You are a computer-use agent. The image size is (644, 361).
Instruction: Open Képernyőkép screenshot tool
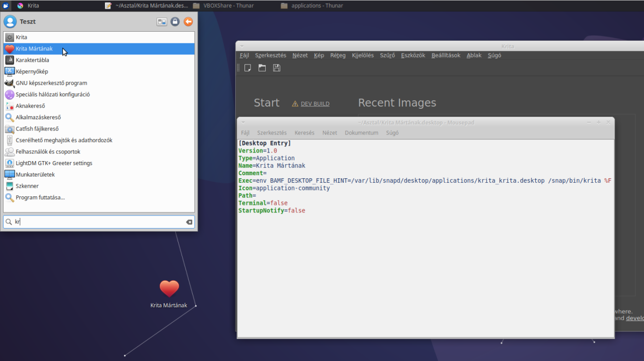pyautogui.click(x=99, y=71)
